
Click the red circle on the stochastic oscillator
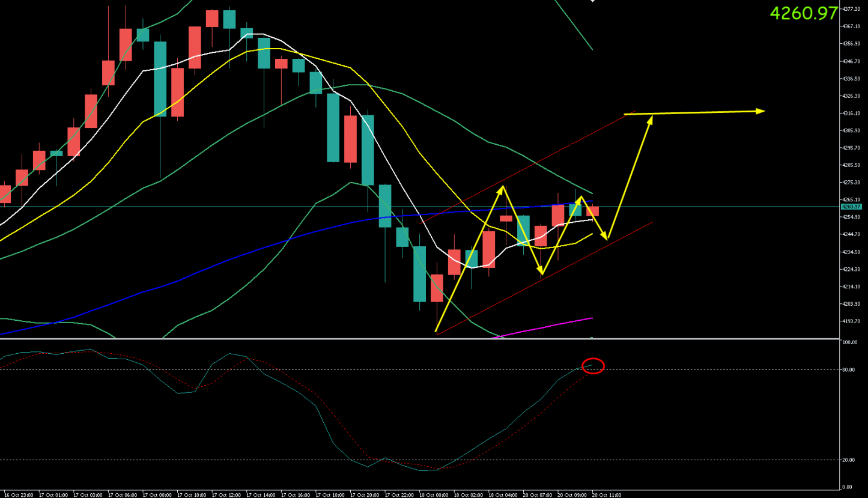[x=593, y=365]
